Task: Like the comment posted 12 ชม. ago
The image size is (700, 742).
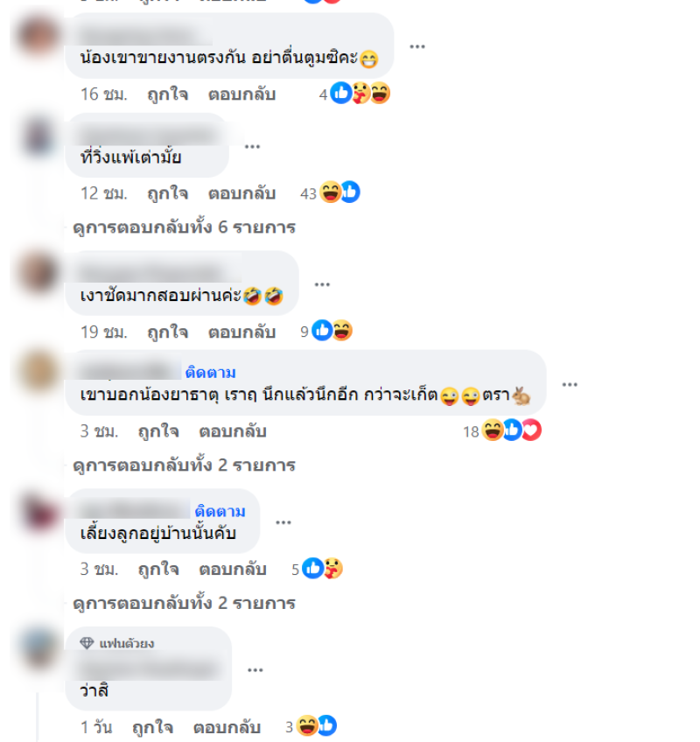Action: click(x=167, y=193)
